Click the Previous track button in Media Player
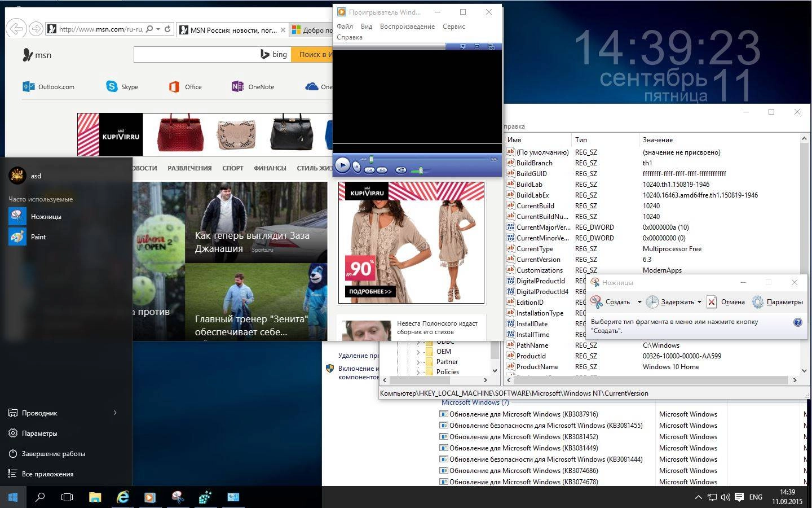This screenshot has width=812, height=508. click(369, 170)
